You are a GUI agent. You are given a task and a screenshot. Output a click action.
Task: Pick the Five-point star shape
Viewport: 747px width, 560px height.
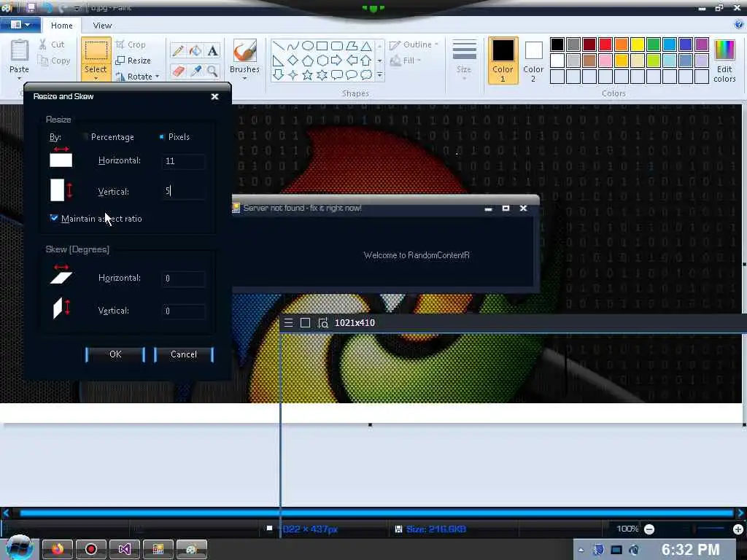308,75
